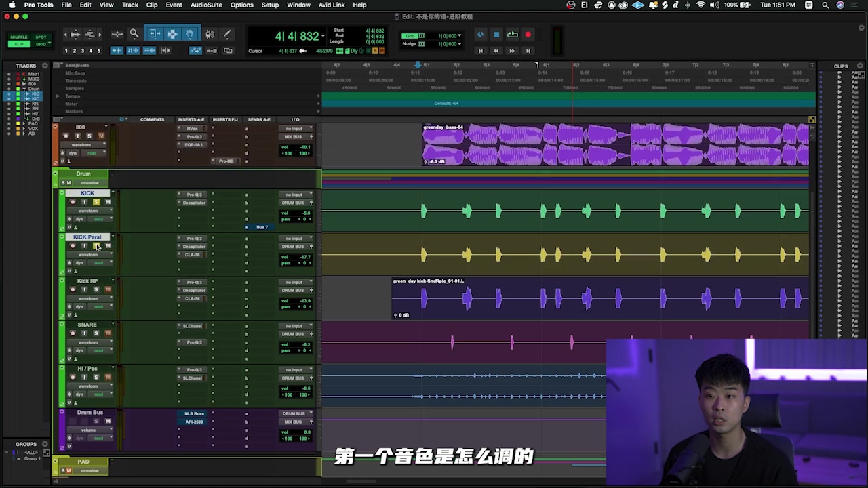Click the online sync clock button
868x488 pixels.
click(481, 35)
